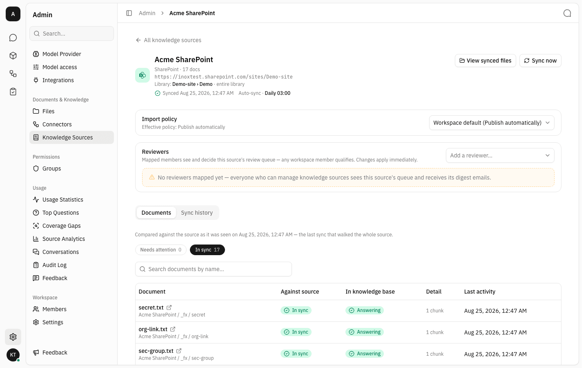Click the Daily 03:00 auto-sync schedule
Viewport: 588px width, 368px height.
pyautogui.click(x=278, y=93)
